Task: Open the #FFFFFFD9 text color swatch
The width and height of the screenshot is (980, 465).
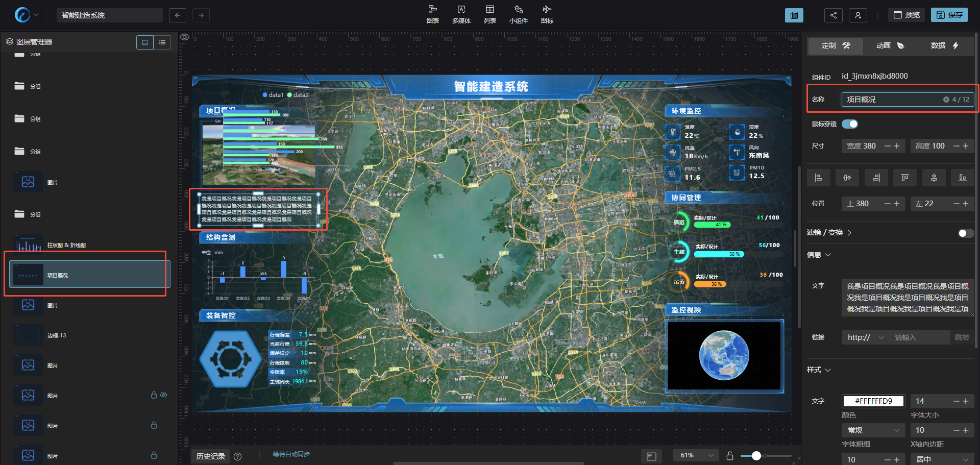Action: click(x=873, y=401)
